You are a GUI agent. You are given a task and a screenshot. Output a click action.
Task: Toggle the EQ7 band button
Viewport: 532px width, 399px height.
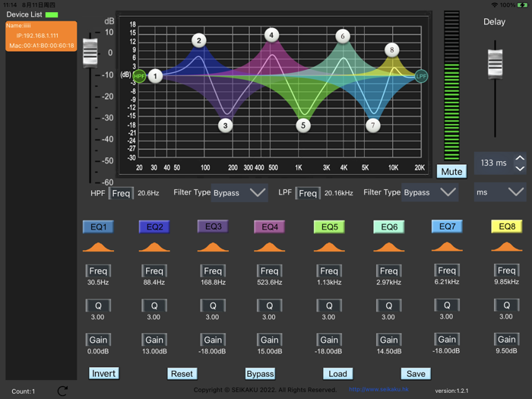coord(447,226)
